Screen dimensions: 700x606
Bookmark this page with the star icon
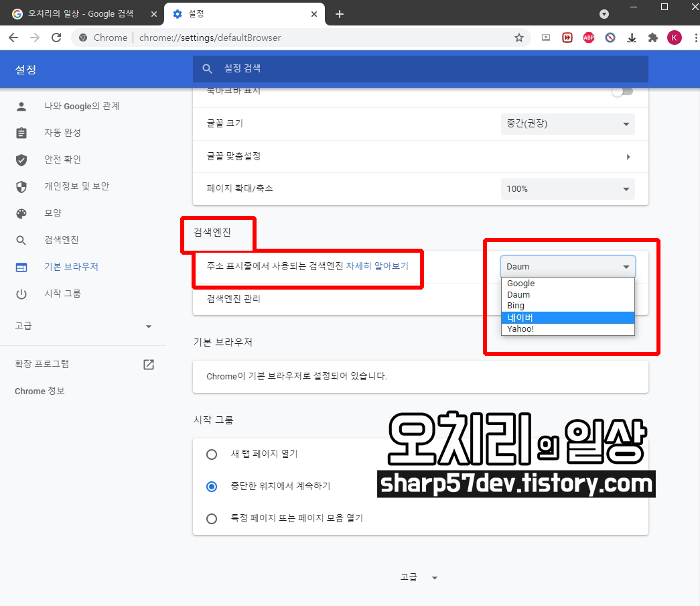click(x=518, y=38)
